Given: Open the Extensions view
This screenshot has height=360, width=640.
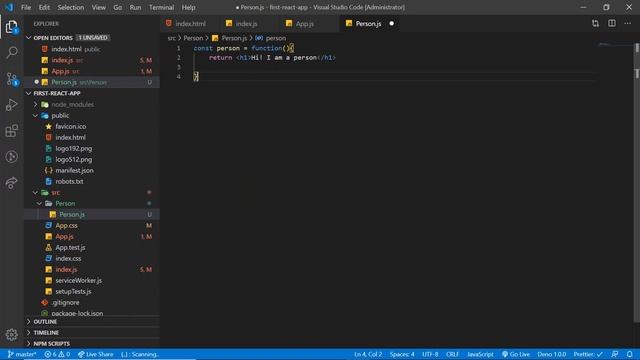Looking at the screenshot, I should 11,131.
